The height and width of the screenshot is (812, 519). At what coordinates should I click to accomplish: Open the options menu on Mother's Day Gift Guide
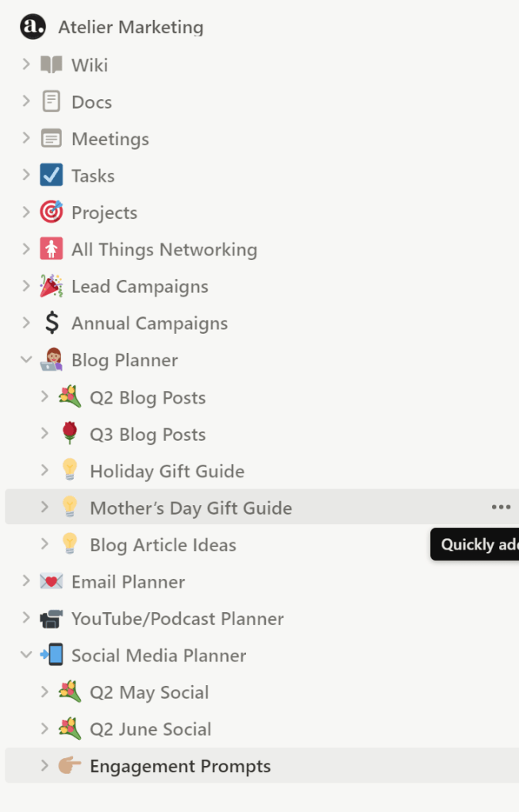pyautogui.click(x=501, y=507)
